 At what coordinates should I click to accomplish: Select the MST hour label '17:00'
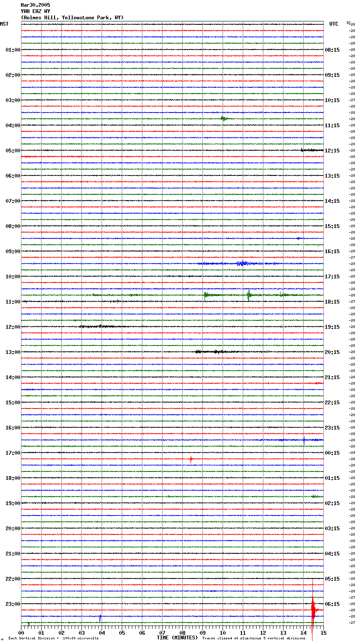coord(13,453)
